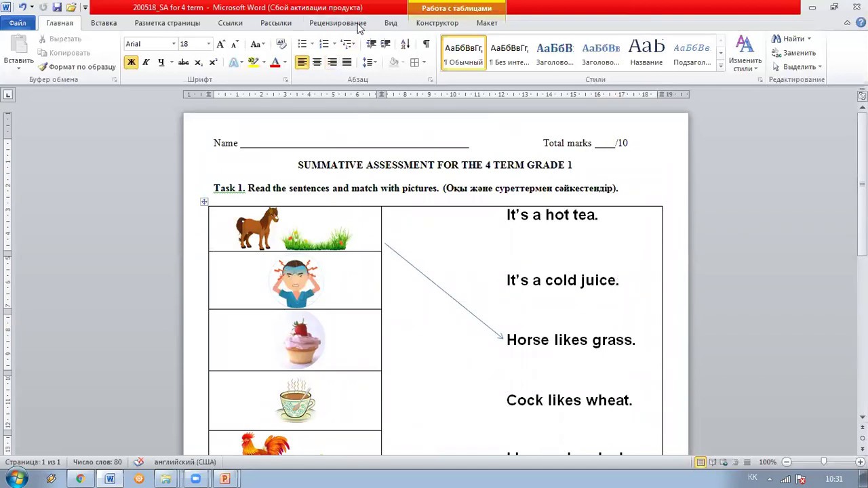Click the numbered list icon
The image size is (868, 488).
click(324, 44)
